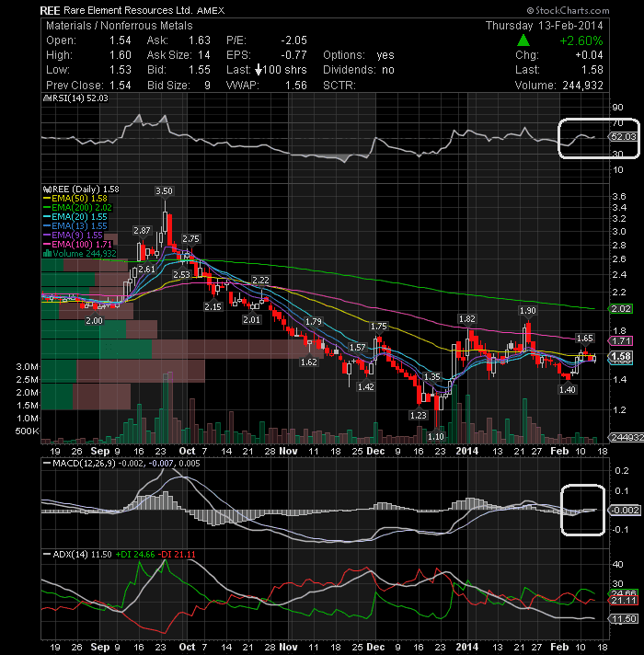Click the VWAP value 1.56
This screenshot has width=644, height=655.
[295, 86]
